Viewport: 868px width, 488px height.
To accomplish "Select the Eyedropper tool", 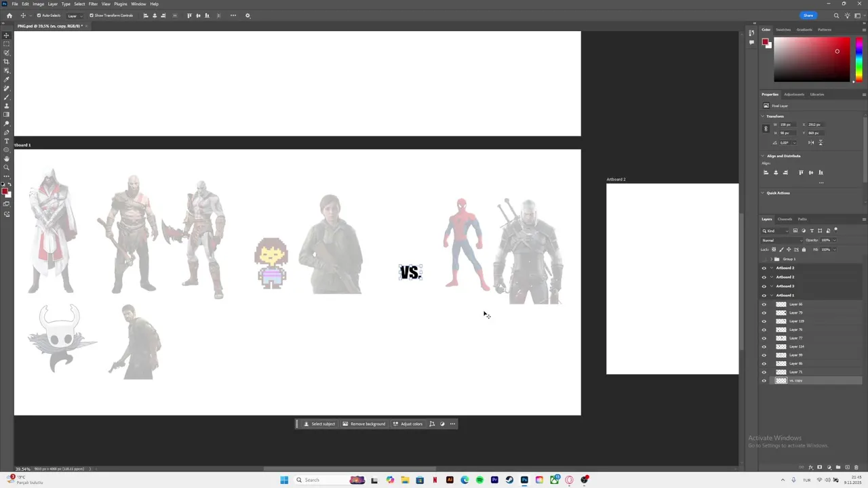I will pyautogui.click(x=7, y=79).
